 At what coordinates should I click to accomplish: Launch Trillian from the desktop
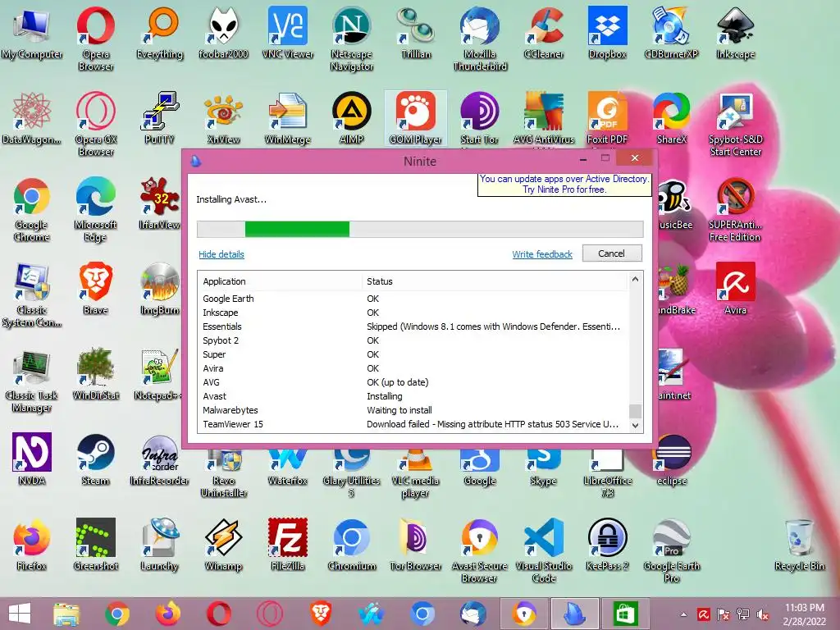pyautogui.click(x=416, y=32)
